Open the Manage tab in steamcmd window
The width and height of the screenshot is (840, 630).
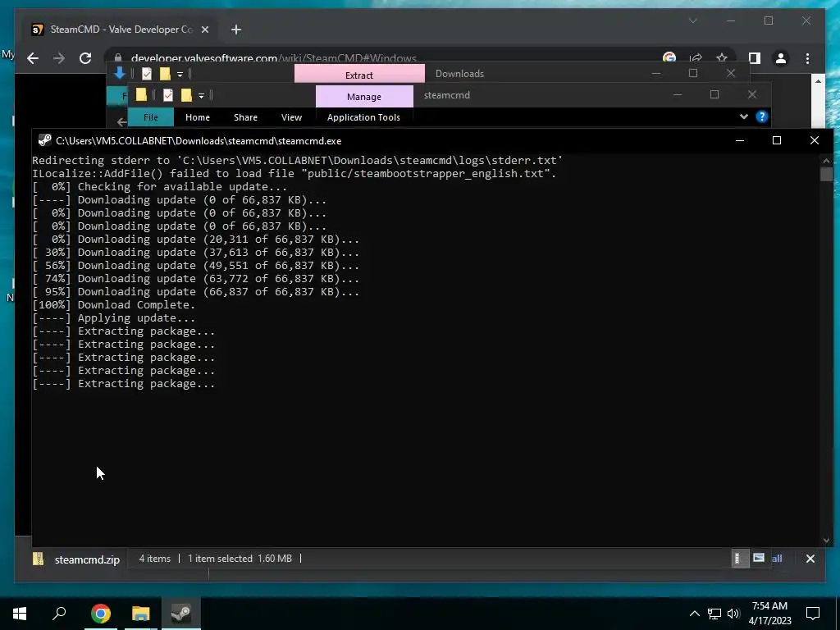point(364,97)
